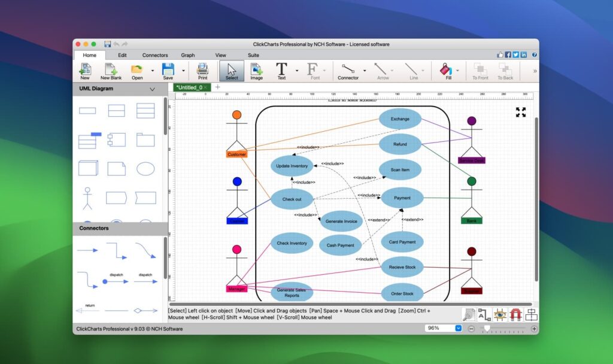Image resolution: width=613 pixels, height=364 pixels.
Task: Create a New Blank diagram
Action: [111, 71]
